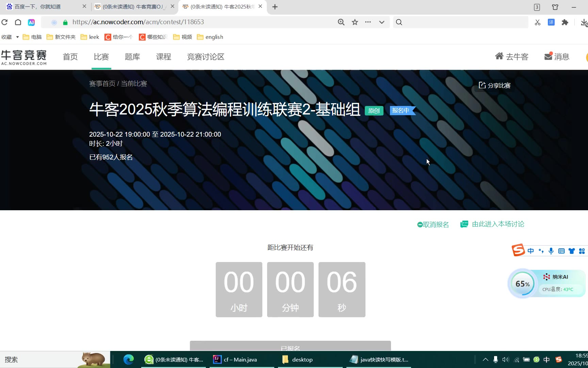This screenshot has width=588, height=368.
Task: Switch to the 竞赛讨论区 tab
Action: pos(206,57)
